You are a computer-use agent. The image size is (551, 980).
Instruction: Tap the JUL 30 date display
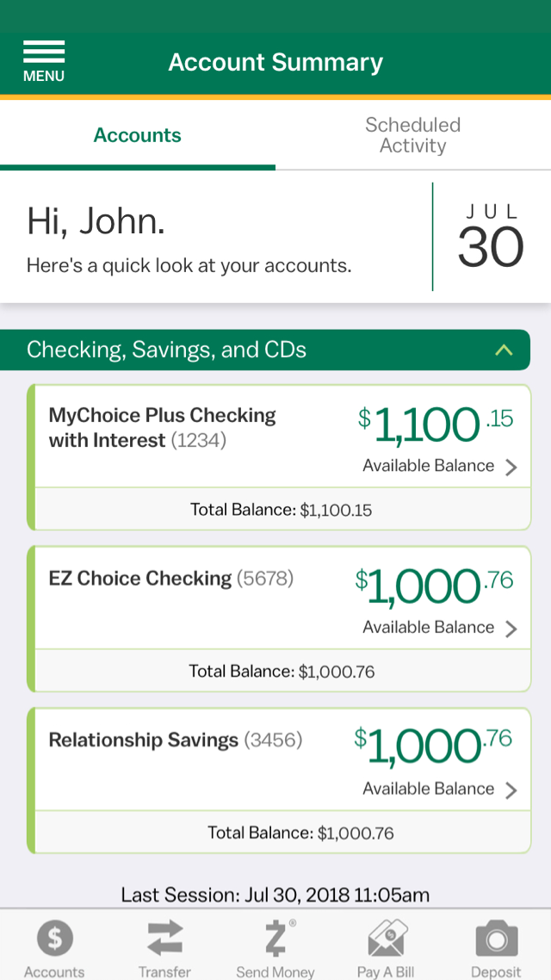click(x=490, y=237)
